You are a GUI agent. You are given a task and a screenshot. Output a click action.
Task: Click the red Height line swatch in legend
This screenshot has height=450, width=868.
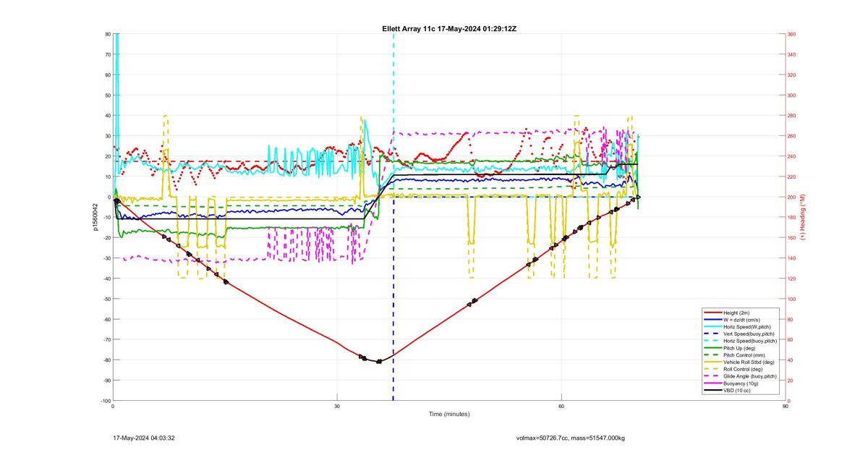click(x=713, y=313)
